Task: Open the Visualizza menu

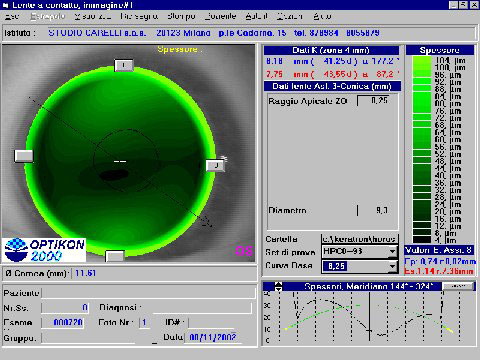Action: [x=93, y=16]
